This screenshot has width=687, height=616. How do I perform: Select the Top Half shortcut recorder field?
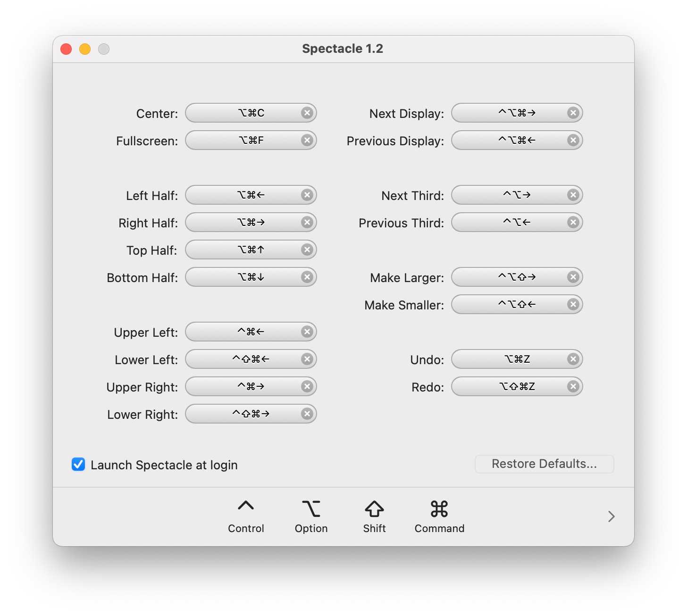tap(251, 250)
